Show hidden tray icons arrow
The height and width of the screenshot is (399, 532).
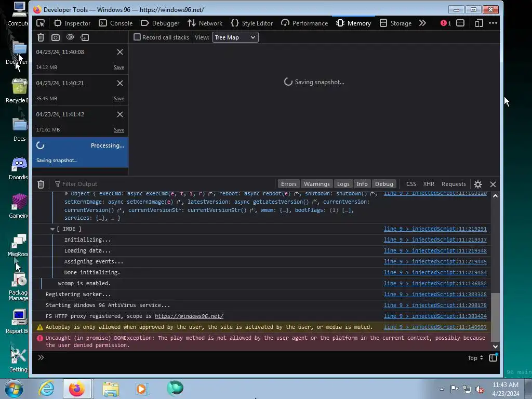coord(442,389)
